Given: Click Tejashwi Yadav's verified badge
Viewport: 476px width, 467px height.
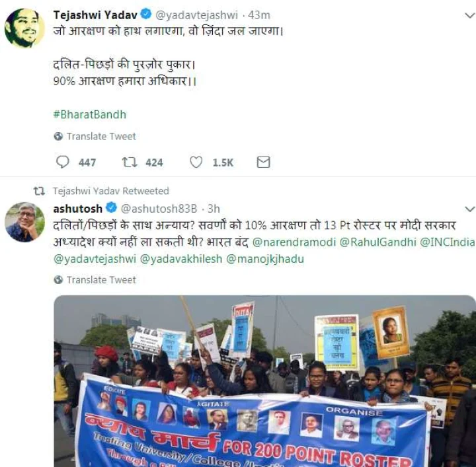Looking at the screenshot, I should pyautogui.click(x=146, y=15).
